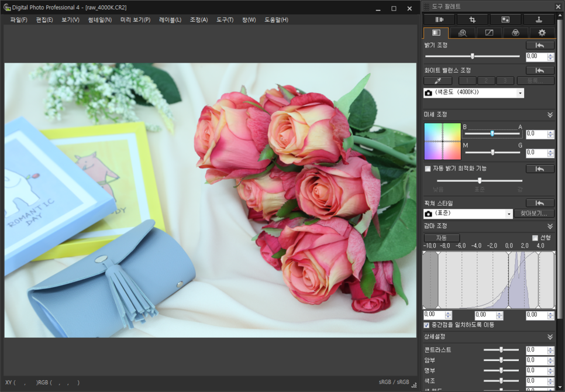Click the 콘트라스트 value input field
The image size is (565, 392).
[536, 350]
